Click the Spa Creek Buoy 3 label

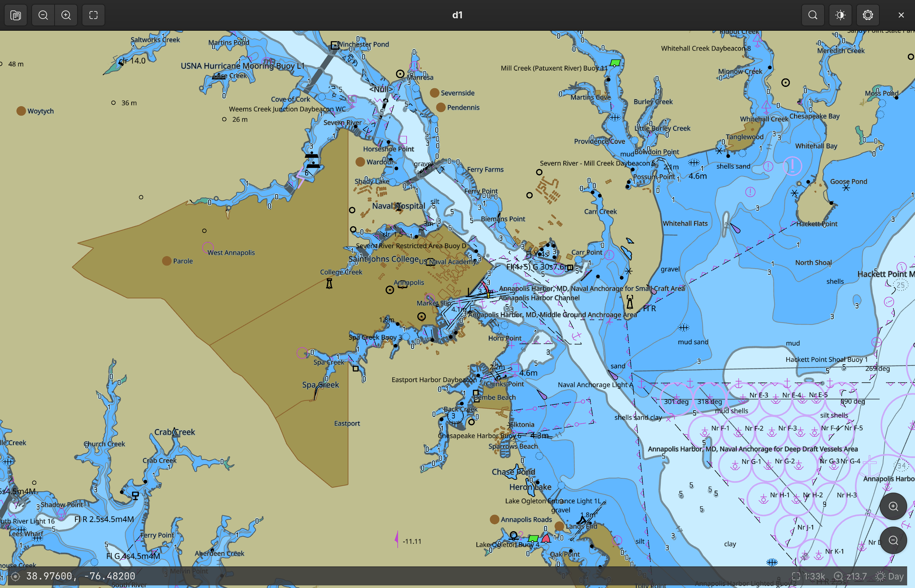pos(375,337)
